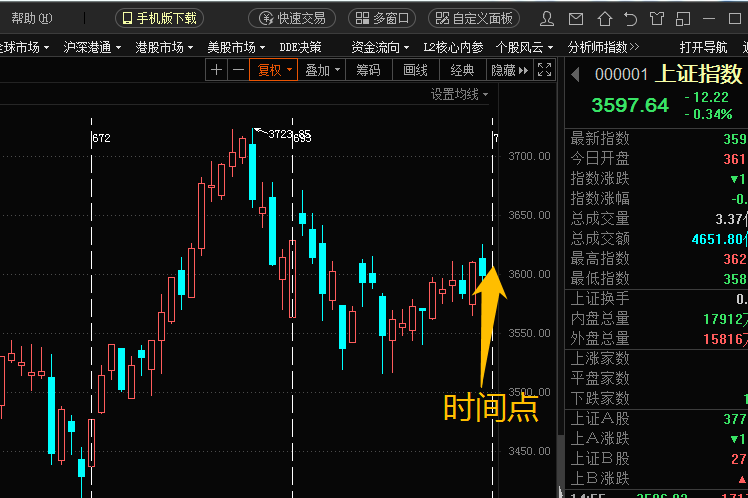Click the 上证B股 row label
This screenshot has height=498, width=748.
(600, 458)
